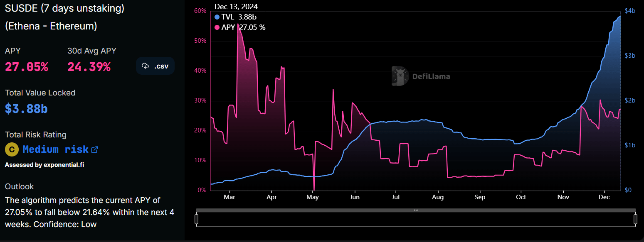Click the 20% label on the APY axis
This screenshot has height=242, width=644.
[200, 130]
